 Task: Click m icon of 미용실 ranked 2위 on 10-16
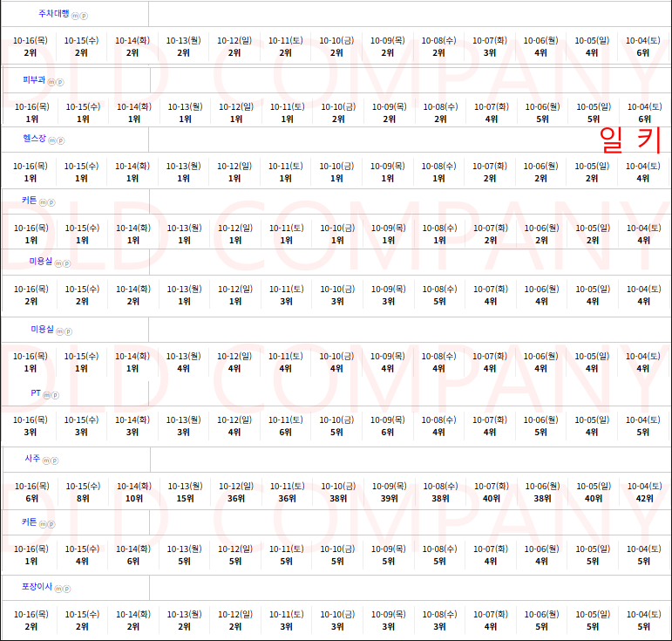tap(58, 263)
